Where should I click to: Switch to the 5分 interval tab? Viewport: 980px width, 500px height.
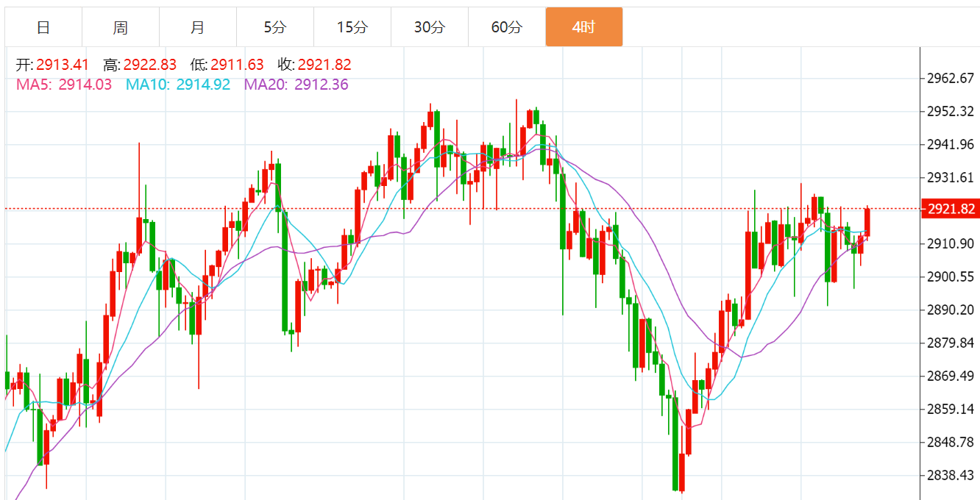(275, 27)
